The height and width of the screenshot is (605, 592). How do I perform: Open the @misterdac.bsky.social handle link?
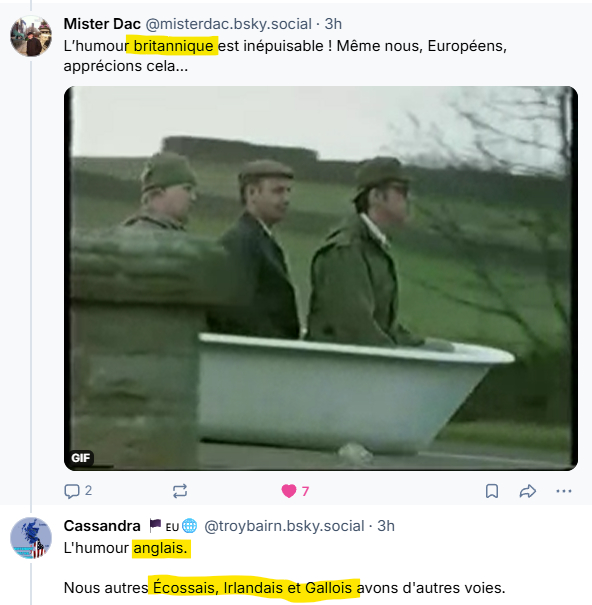pyautogui.click(x=228, y=24)
